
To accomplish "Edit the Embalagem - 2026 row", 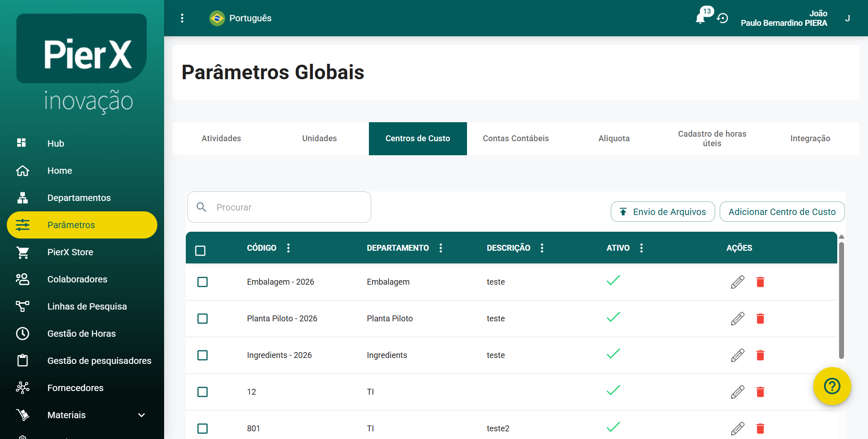I will pos(737,282).
